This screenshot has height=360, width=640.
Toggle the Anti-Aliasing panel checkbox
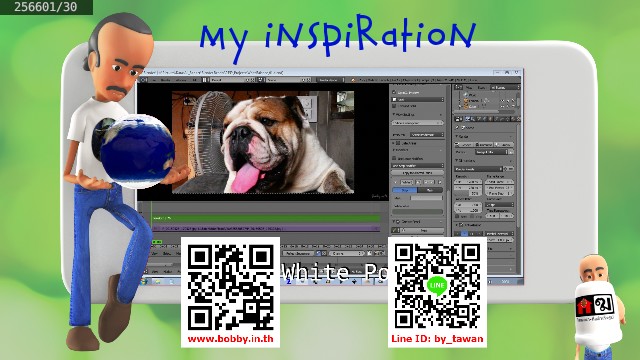coord(461,225)
